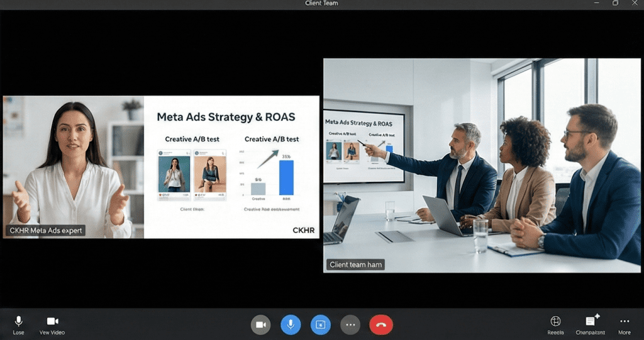
Task: Maximize the Client Team meeting window
Action: coord(615,3)
